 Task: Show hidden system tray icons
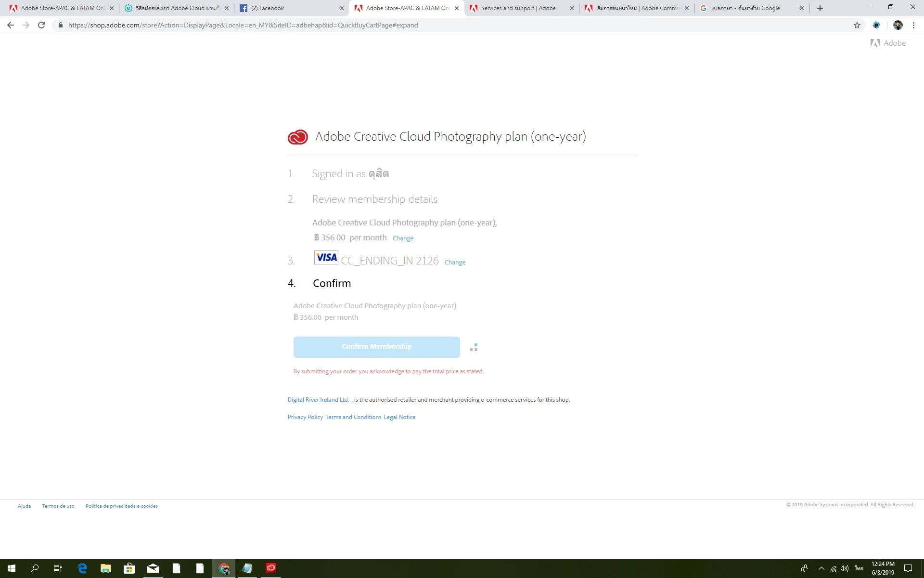point(821,568)
